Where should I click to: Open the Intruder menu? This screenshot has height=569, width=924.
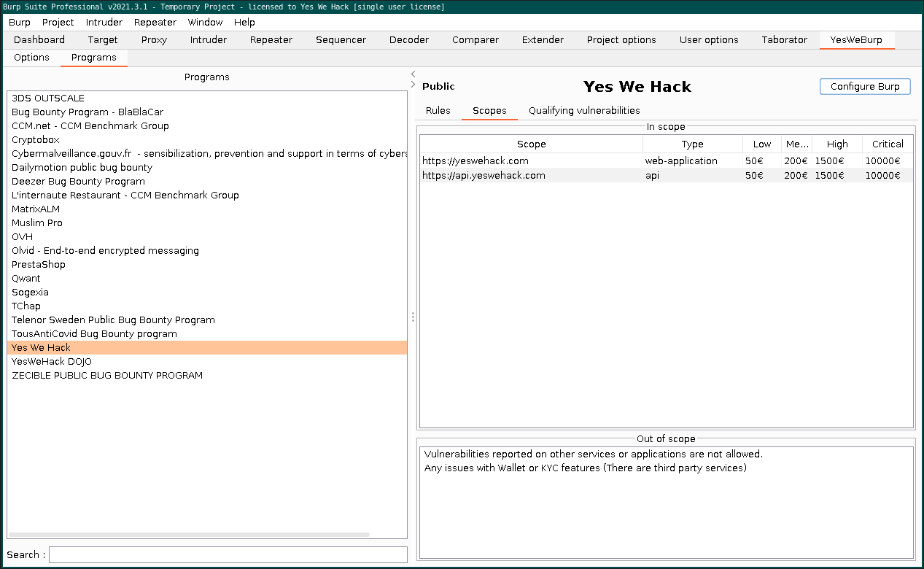104,23
